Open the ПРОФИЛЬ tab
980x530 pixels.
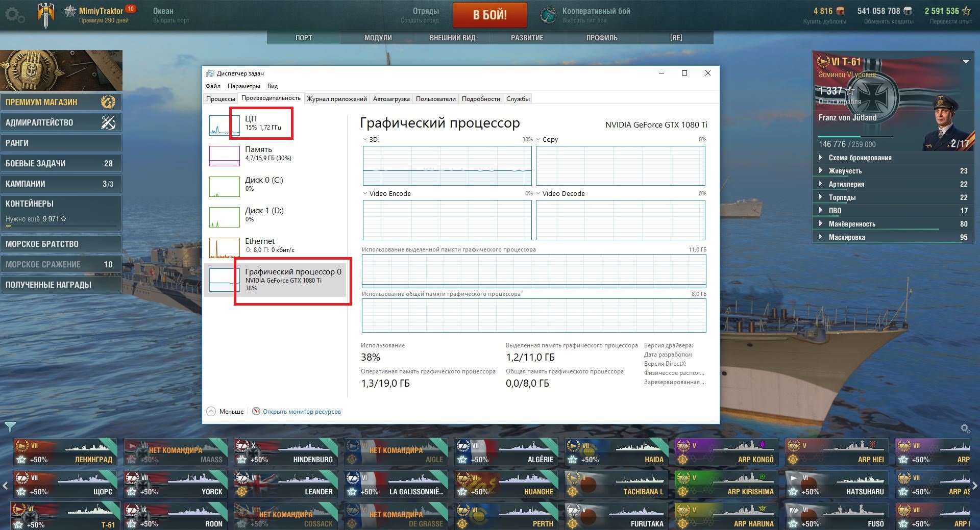(602, 38)
